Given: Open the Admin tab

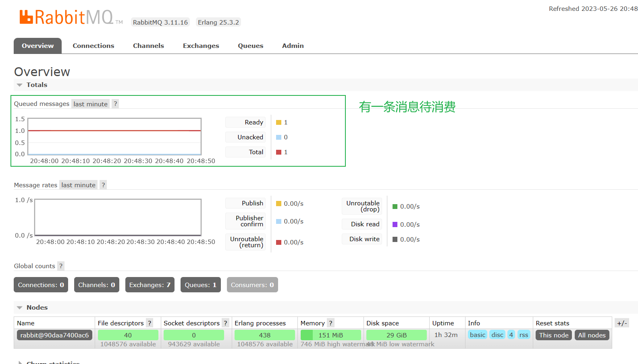Looking at the screenshot, I should click(x=293, y=46).
